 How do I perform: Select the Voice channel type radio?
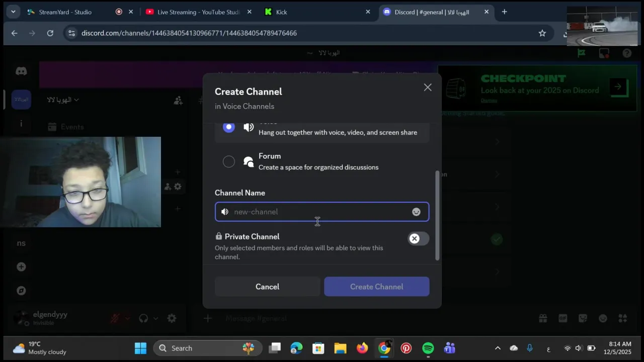(x=229, y=127)
